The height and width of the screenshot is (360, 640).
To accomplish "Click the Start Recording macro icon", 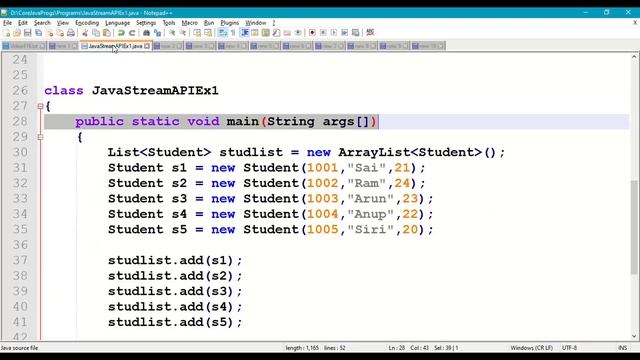I will tap(312, 33).
